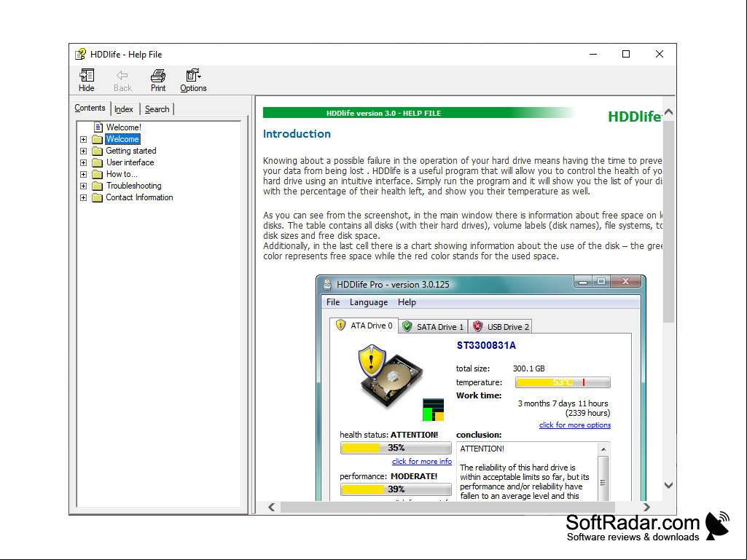Image resolution: width=747 pixels, height=560 pixels.
Task: Click the Introduction heading
Action: coord(297,134)
